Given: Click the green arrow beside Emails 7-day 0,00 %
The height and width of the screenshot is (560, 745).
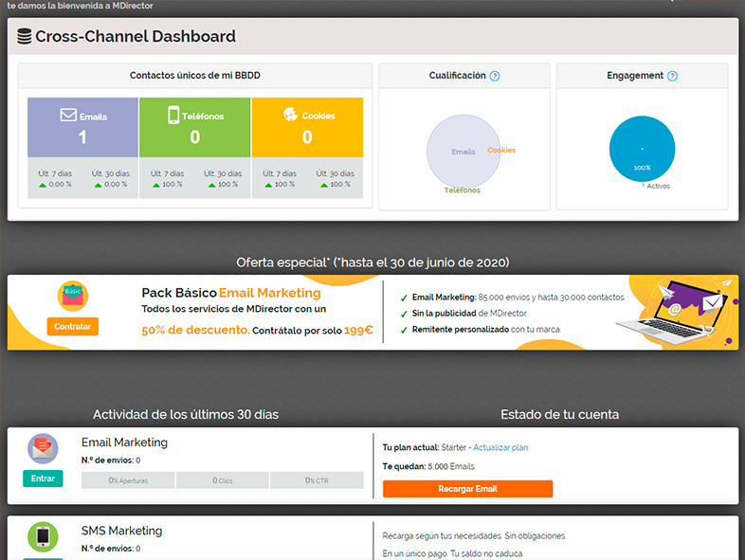Looking at the screenshot, I should point(43,185).
